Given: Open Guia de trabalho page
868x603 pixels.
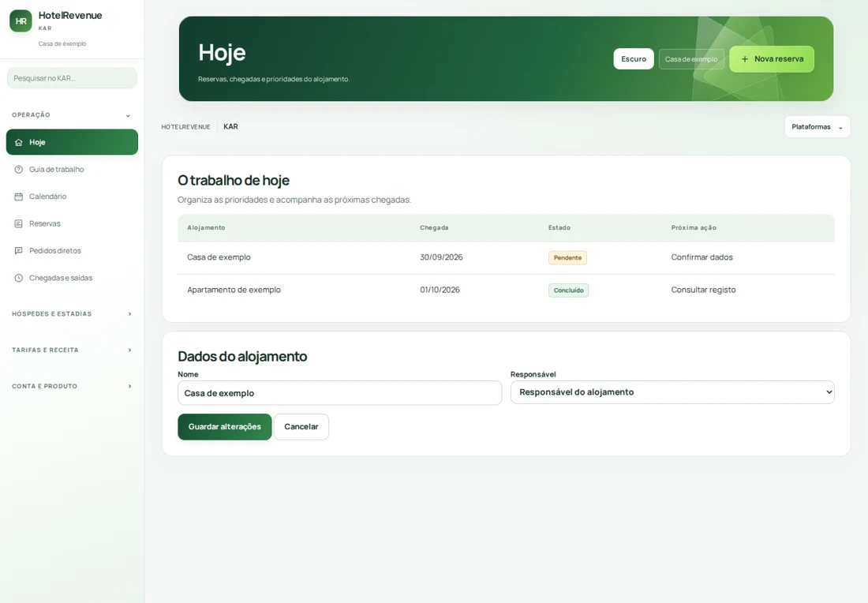Looking at the screenshot, I should click(x=72, y=170).
